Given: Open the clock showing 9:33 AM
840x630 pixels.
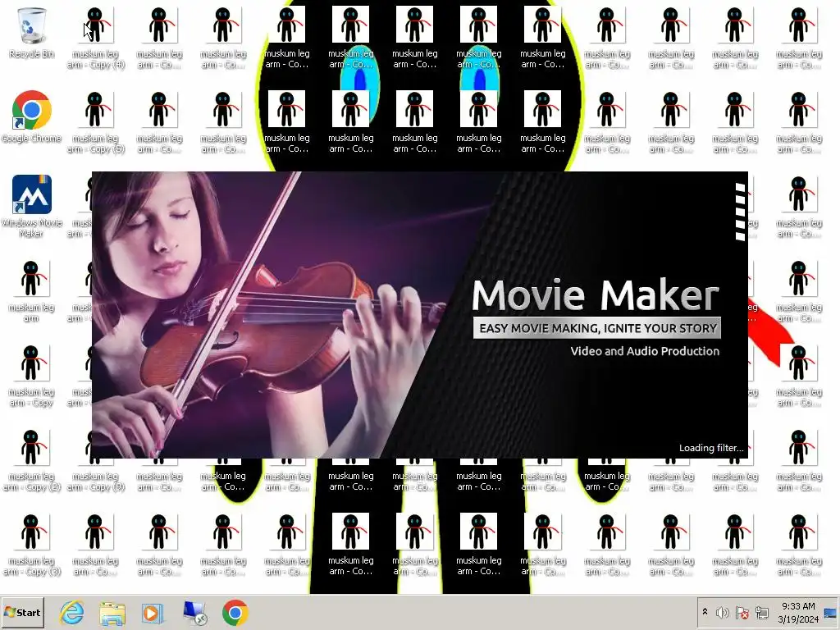Looking at the screenshot, I should [798, 612].
